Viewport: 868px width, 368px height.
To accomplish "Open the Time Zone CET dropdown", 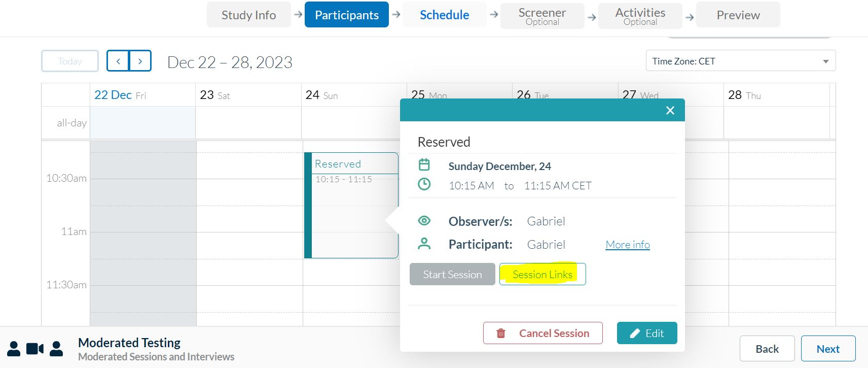I will (740, 61).
